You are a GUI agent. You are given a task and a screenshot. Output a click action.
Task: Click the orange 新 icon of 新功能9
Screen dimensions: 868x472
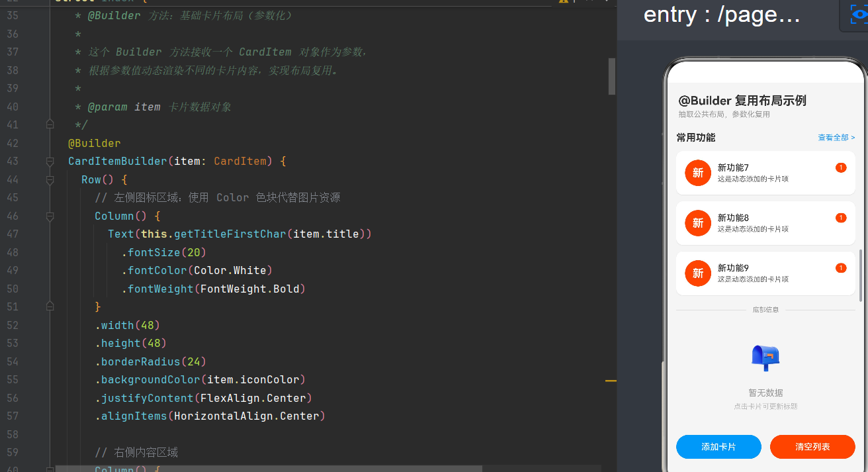(698, 273)
